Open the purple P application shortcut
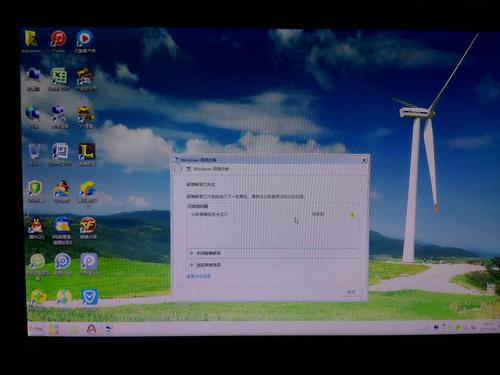This screenshot has width=500, height=375. tap(89, 263)
